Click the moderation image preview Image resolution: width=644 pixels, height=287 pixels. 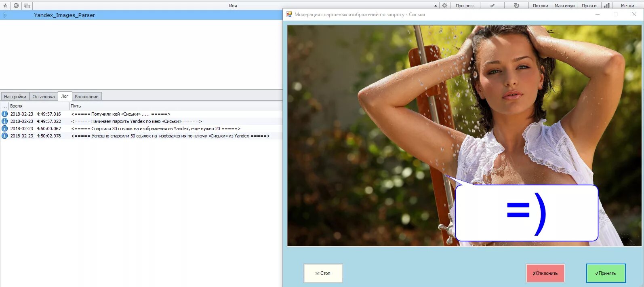click(464, 135)
